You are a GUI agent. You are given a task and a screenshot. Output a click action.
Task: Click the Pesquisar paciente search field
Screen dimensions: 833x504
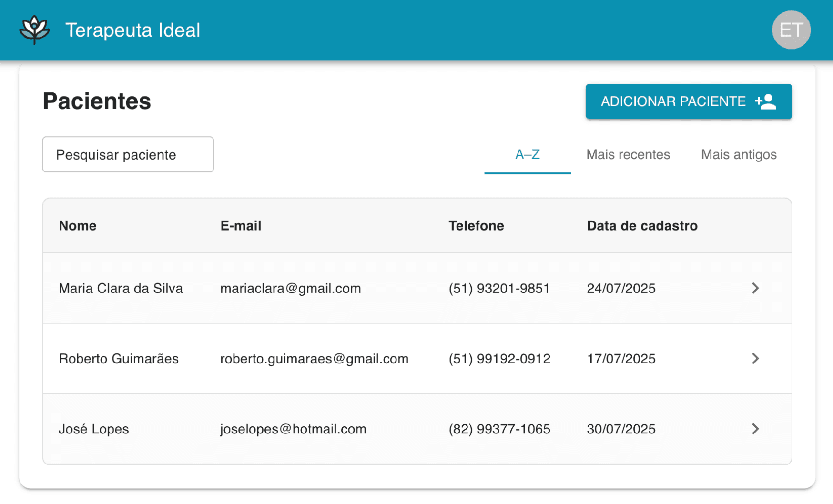click(128, 154)
